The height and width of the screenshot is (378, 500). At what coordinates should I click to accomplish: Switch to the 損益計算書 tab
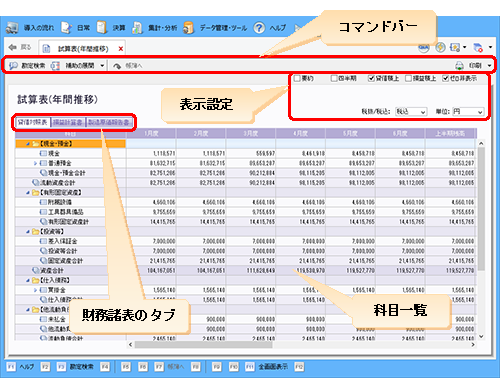(x=68, y=122)
